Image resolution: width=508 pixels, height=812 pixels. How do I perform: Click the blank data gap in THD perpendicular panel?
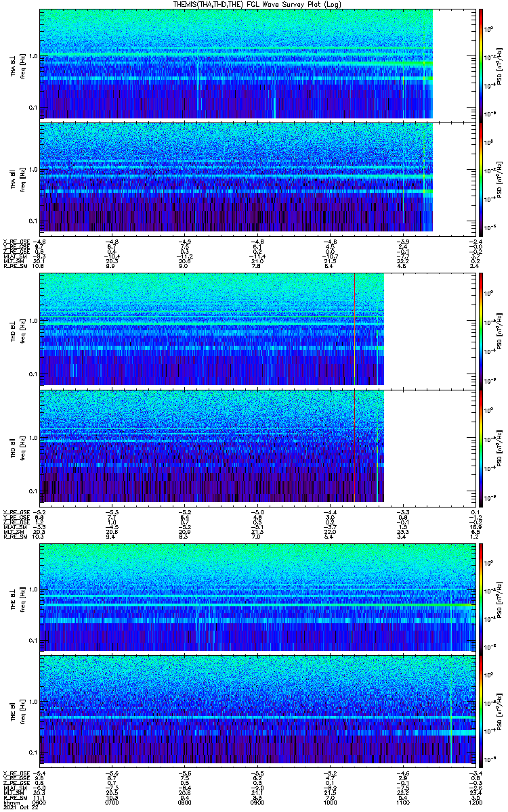[x=429, y=330]
